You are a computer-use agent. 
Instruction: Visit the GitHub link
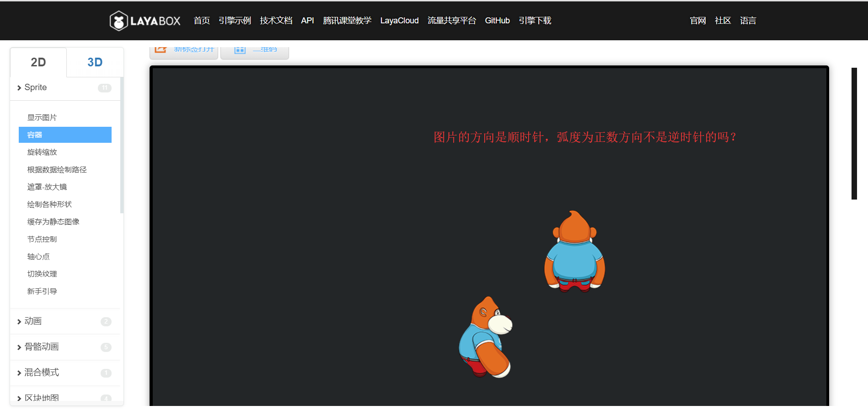(x=497, y=21)
